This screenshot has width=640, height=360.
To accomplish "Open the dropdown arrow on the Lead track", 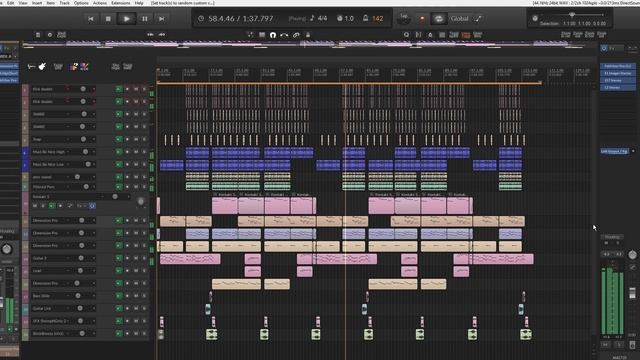I will point(93,271).
